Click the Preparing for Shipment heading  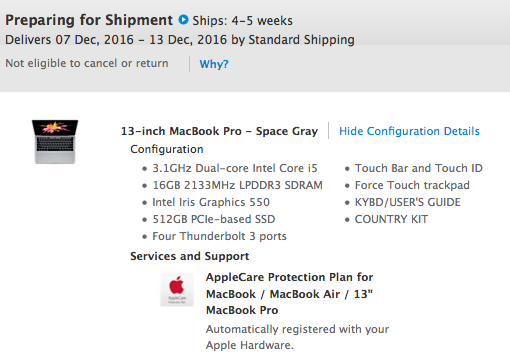(89, 20)
